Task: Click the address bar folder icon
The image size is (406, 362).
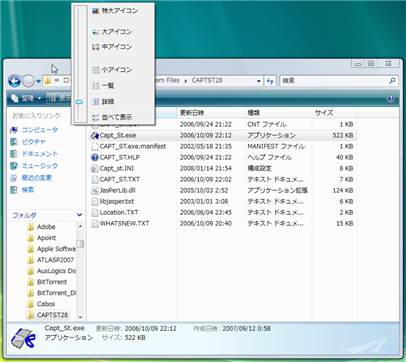Action: pyautogui.click(x=48, y=81)
